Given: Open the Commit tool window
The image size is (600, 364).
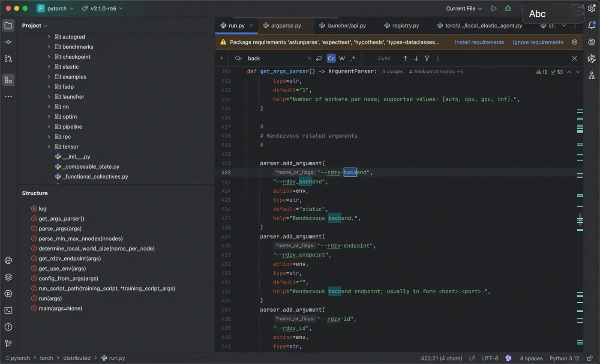Looking at the screenshot, I should click(x=8, y=42).
